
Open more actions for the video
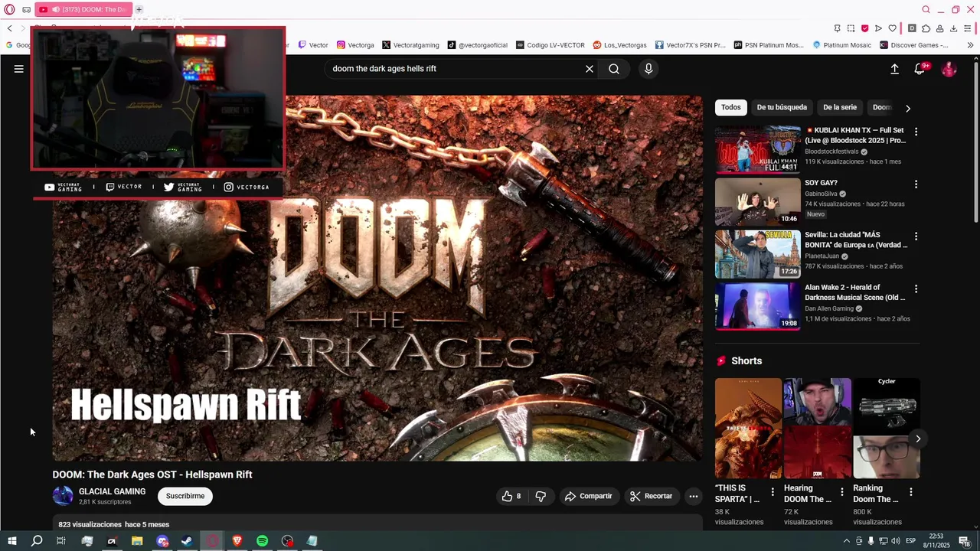[693, 496]
